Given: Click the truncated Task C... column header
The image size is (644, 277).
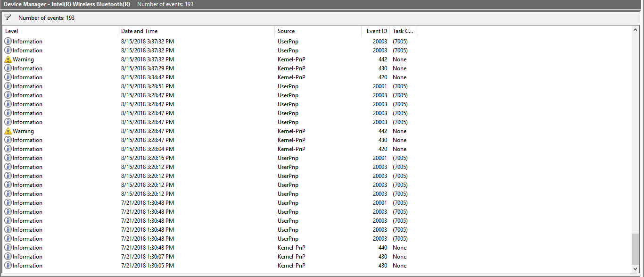Looking at the screenshot, I should pyautogui.click(x=404, y=31).
